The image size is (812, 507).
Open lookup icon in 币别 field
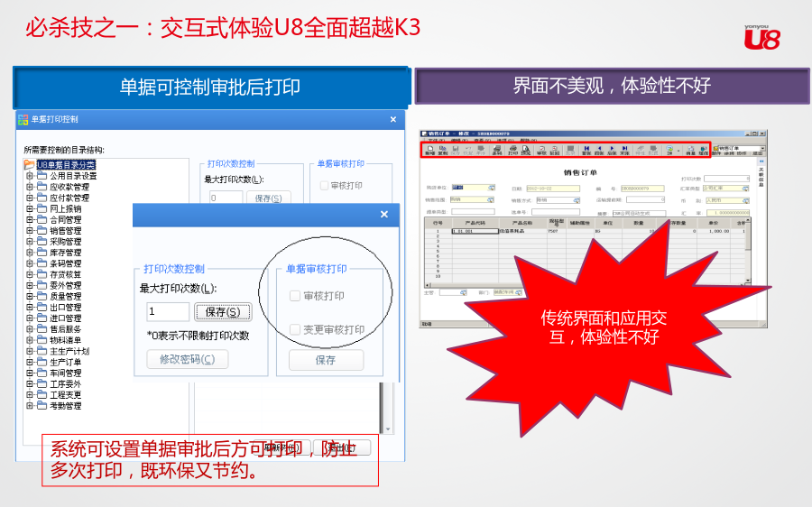tap(746, 200)
